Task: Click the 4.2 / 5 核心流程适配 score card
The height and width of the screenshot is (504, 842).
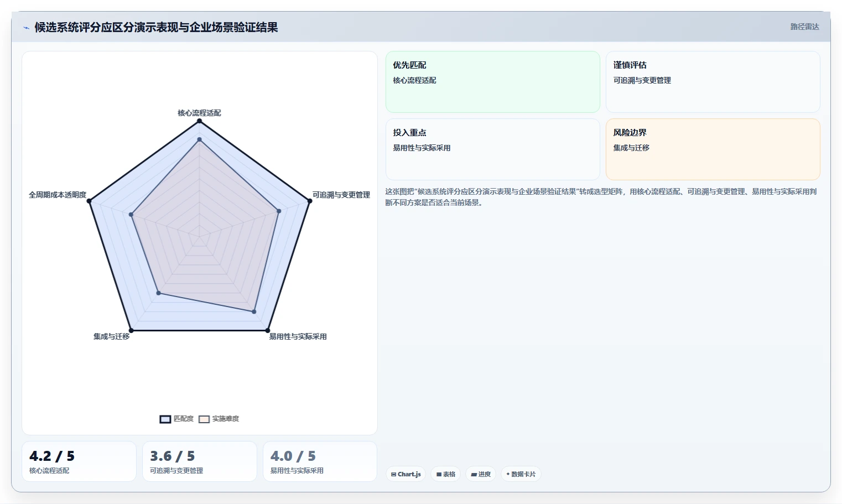Action: pos(79,461)
